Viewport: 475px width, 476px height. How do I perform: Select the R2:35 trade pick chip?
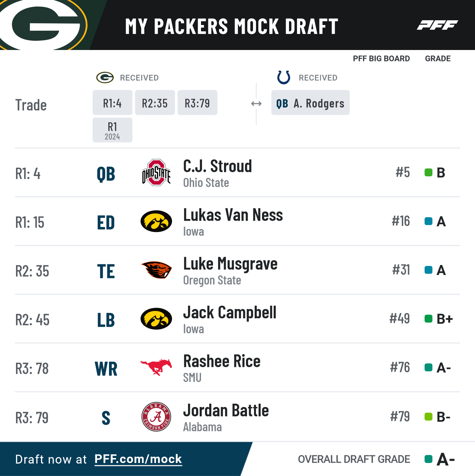pos(155,103)
